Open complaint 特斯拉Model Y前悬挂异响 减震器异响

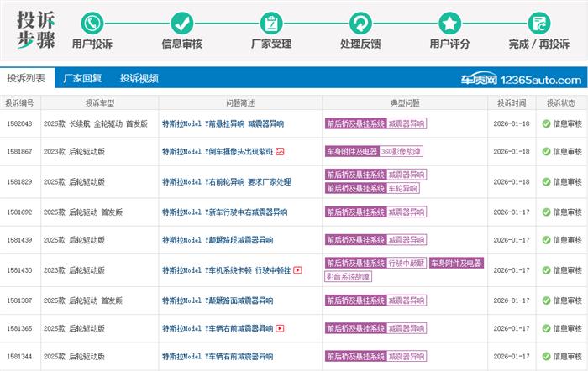[x=221, y=123]
